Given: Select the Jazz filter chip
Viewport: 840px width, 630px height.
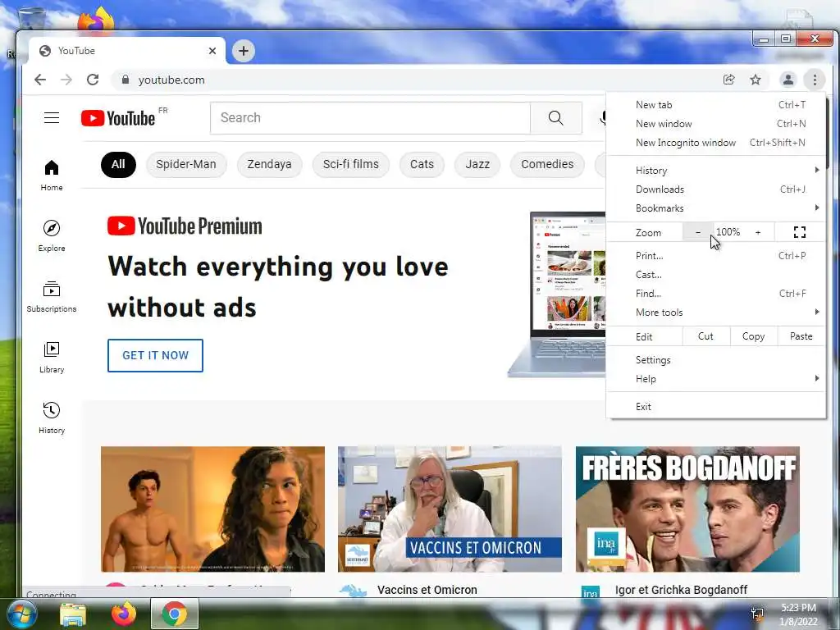Looking at the screenshot, I should (x=477, y=164).
